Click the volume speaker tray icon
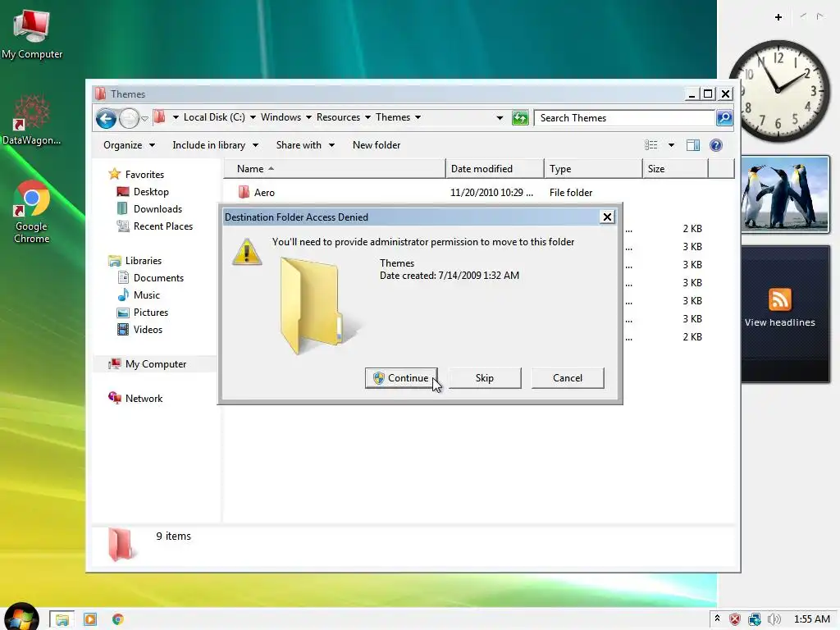The image size is (840, 630). (x=774, y=619)
